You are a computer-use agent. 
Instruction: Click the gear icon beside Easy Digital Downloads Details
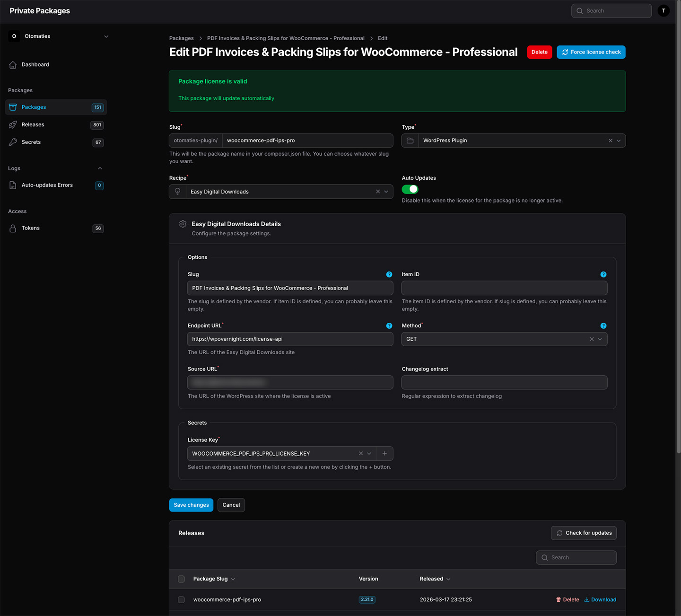pyautogui.click(x=183, y=224)
